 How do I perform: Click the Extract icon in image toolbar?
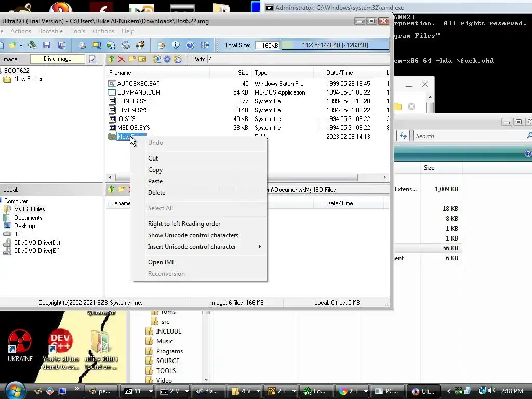click(157, 59)
